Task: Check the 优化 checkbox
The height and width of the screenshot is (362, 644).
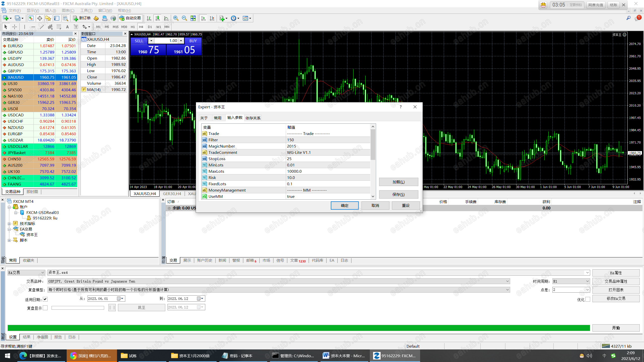Action: pos(588,299)
